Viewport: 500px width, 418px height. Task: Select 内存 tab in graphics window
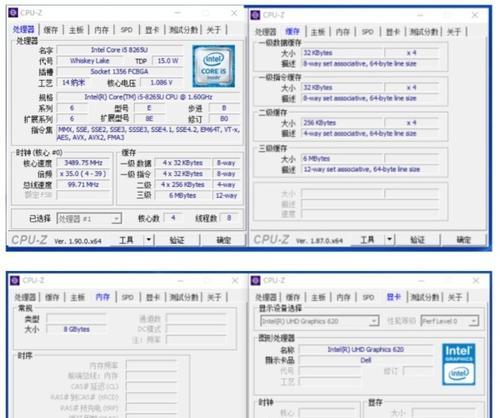(343, 297)
